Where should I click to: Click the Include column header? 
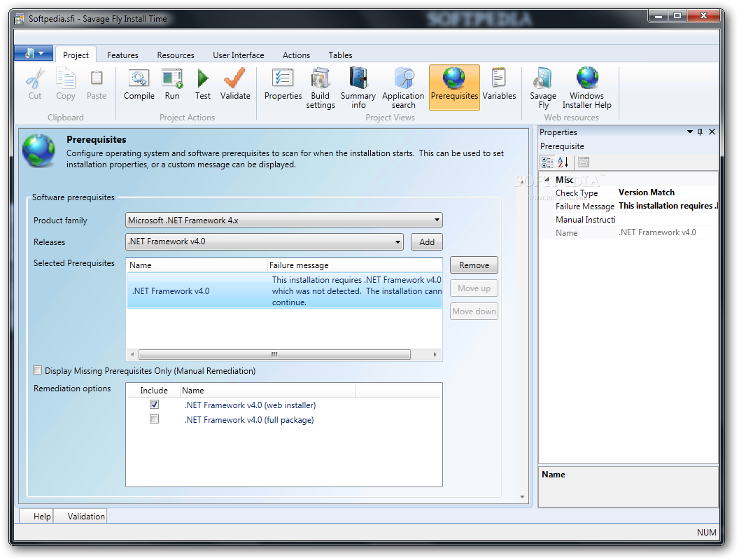154,391
